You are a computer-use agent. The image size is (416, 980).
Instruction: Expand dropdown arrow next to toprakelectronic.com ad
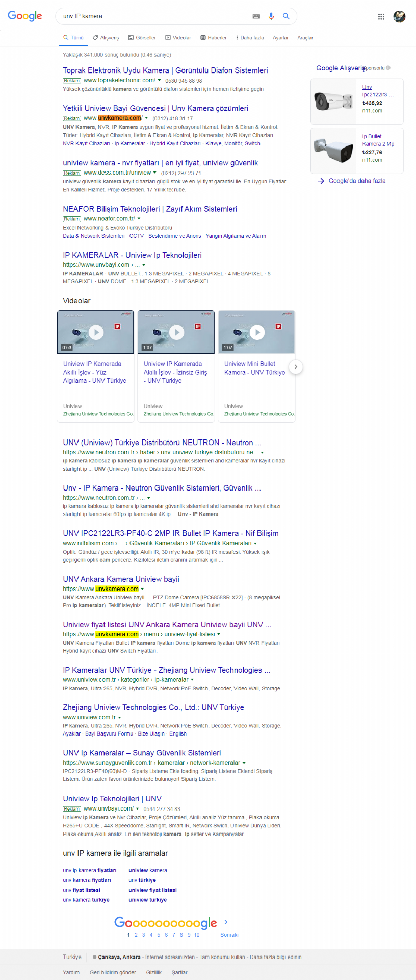coord(160,80)
